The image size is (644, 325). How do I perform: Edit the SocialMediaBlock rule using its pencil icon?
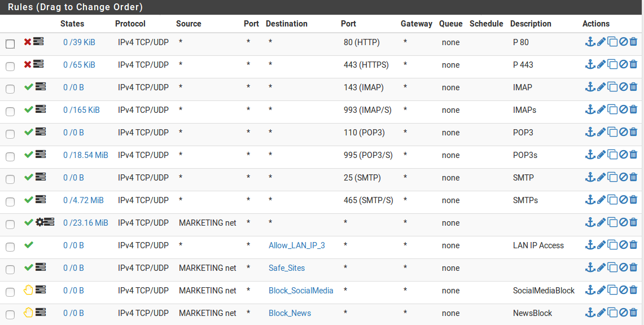point(601,290)
